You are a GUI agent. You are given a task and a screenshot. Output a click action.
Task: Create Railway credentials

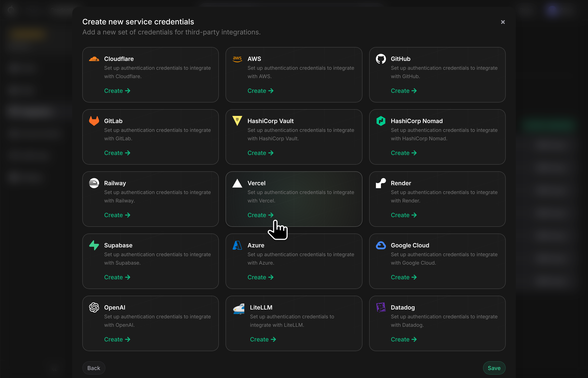[117, 215]
